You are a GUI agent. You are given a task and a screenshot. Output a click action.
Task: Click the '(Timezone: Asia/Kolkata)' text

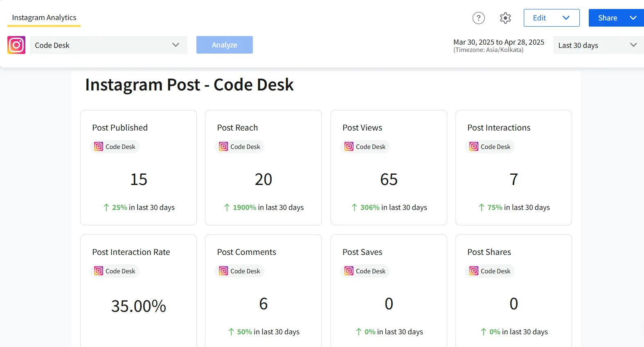tap(489, 50)
